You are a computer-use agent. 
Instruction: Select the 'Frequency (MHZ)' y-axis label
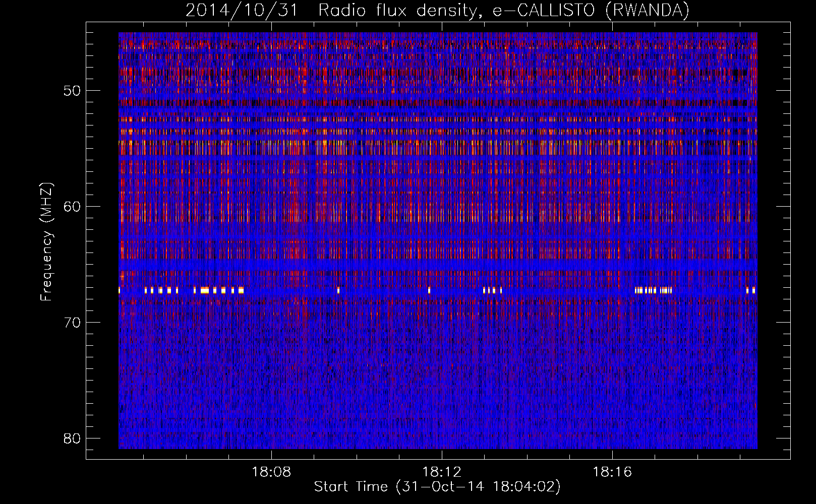tap(46, 242)
